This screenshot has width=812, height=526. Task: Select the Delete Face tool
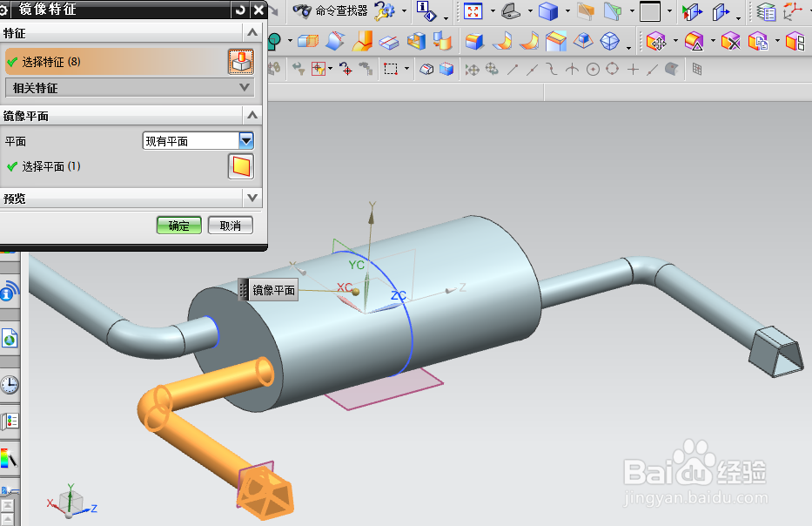click(730, 41)
